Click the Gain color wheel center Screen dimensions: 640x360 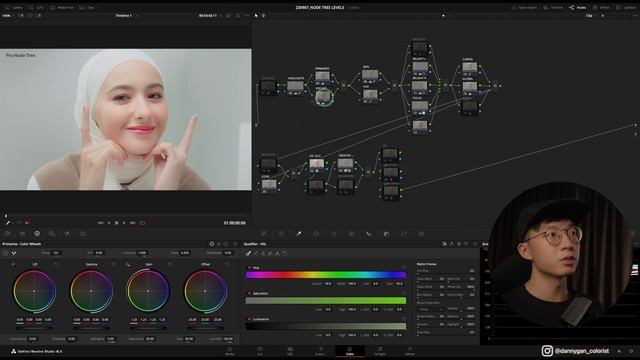148,291
